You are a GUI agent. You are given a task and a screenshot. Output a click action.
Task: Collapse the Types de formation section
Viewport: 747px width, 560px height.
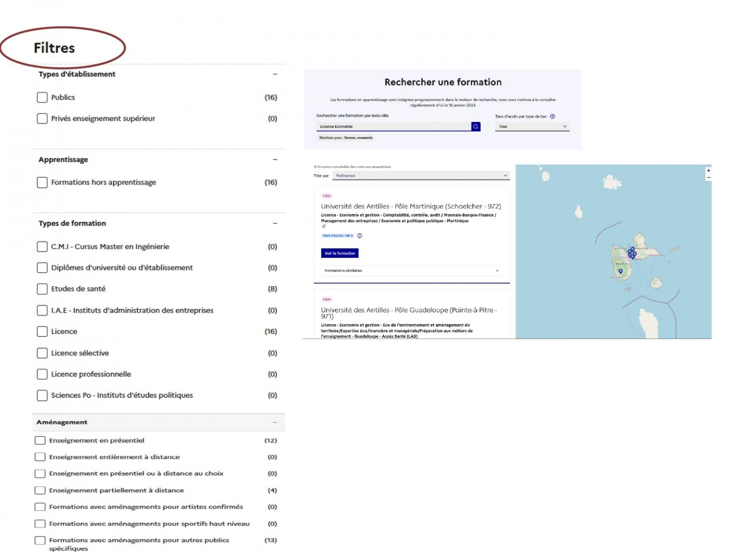(x=275, y=223)
